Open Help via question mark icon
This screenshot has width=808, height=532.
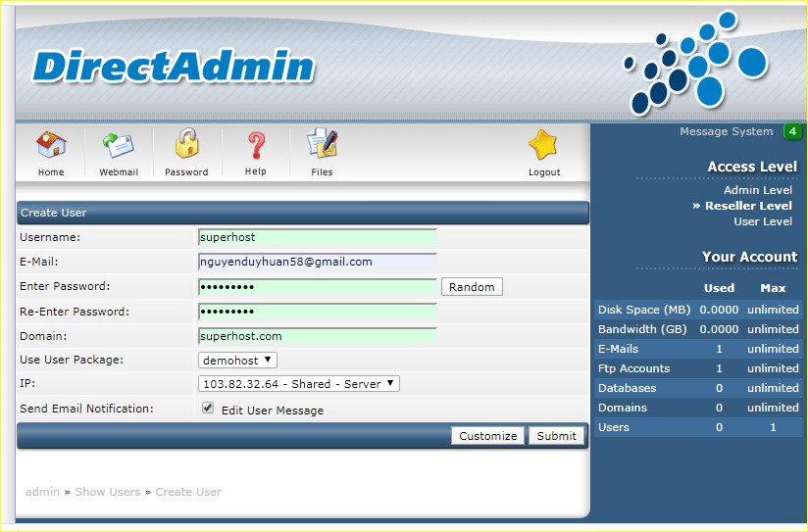coord(255,147)
